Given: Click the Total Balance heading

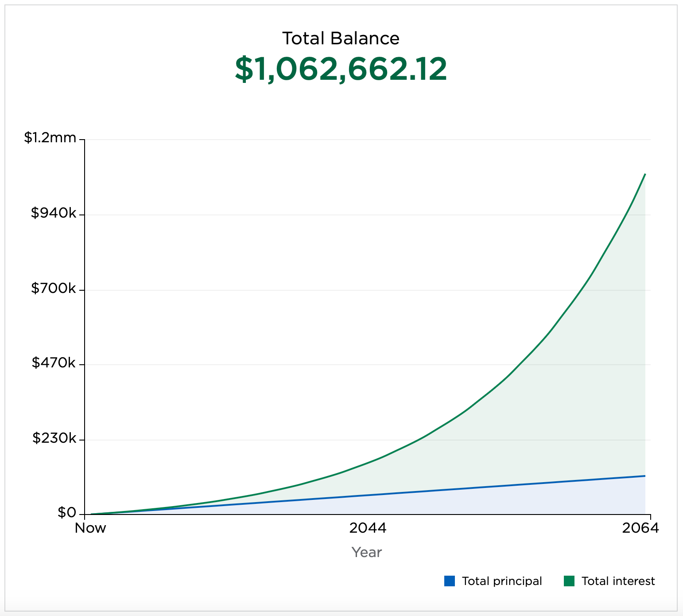Looking at the screenshot, I should click(x=341, y=39).
